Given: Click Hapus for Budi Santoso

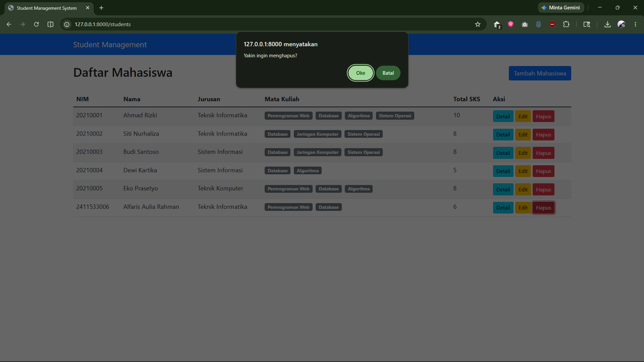Looking at the screenshot, I should click(x=543, y=153).
